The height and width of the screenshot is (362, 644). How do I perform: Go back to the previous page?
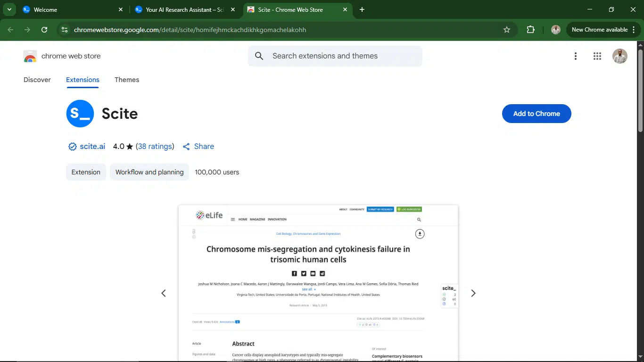click(x=10, y=30)
